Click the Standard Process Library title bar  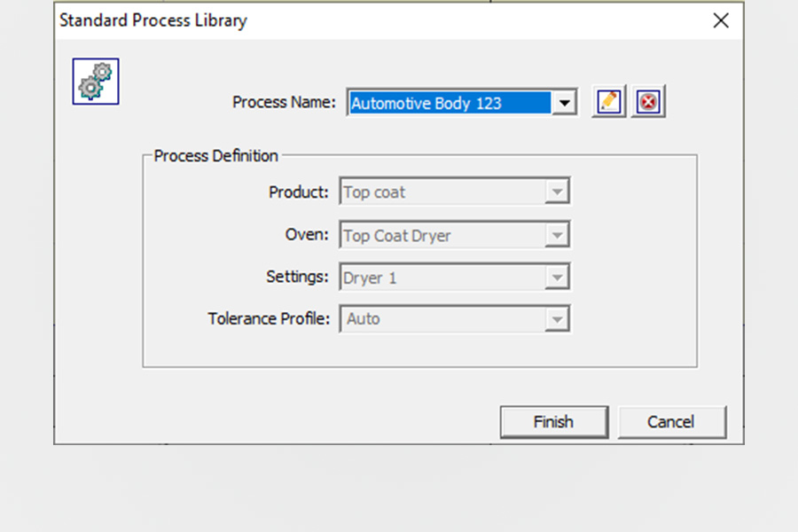(381, 20)
